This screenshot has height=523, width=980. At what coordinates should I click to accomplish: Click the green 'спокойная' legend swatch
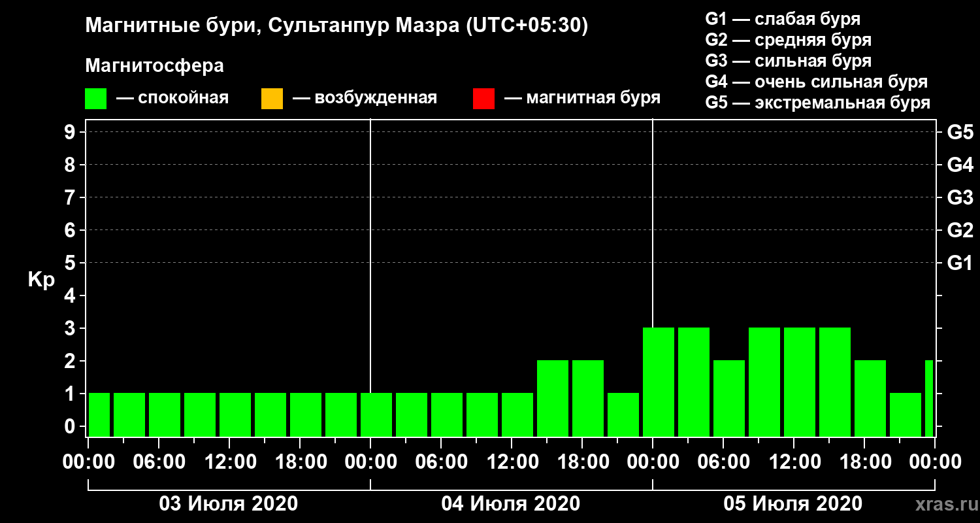pos(95,99)
